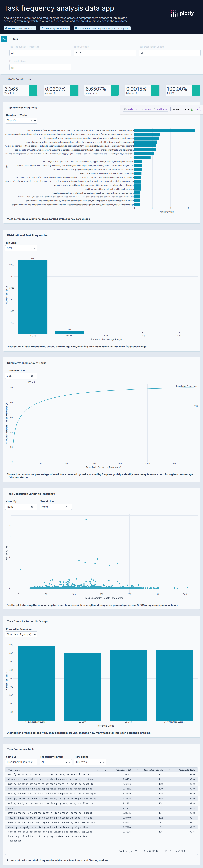Click the 0–0.1% histogram bar
This screenshot has width=203, height=868.
click(x=33, y=297)
